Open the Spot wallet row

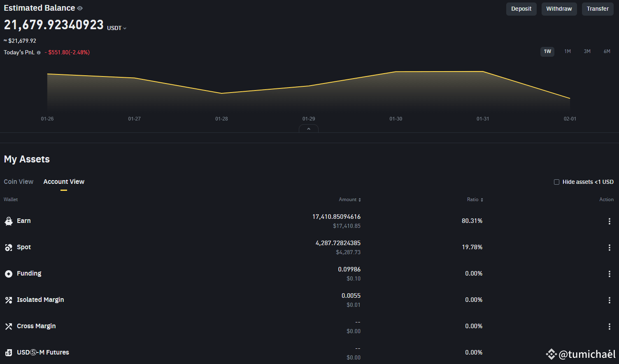pyautogui.click(x=309, y=247)
